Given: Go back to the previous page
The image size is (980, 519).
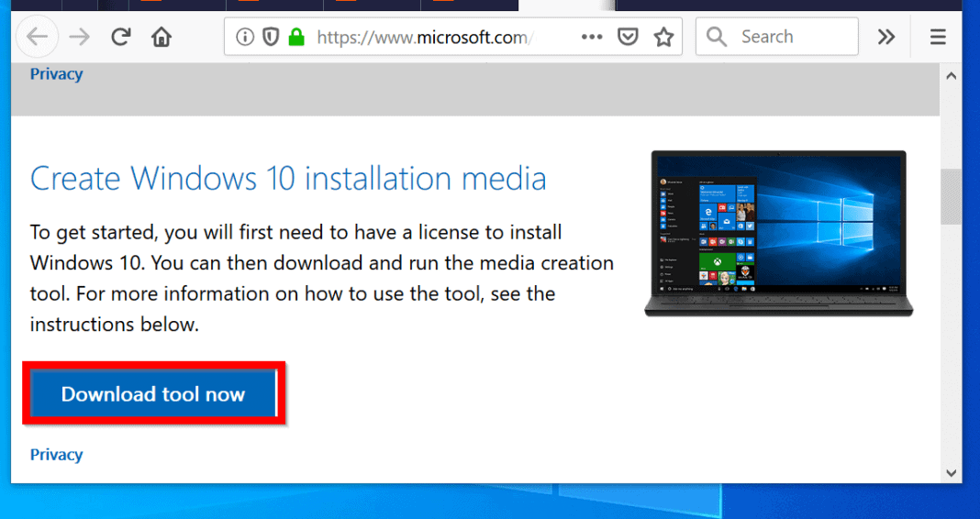Looking at the screenshot, I should pyautogui.click(x=38, y=37).
